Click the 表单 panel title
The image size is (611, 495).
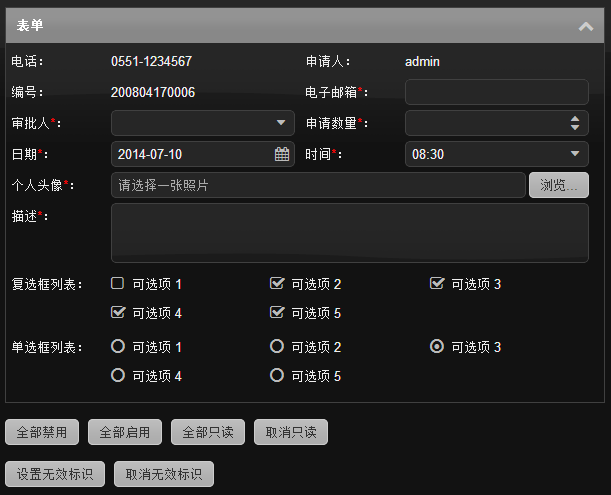pyautogui.click(x=30, y=25)
